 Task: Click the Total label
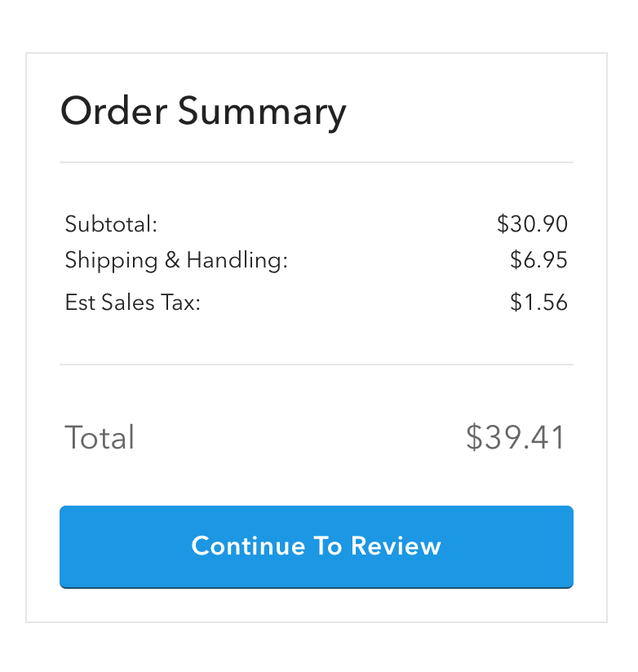point(100,438)
